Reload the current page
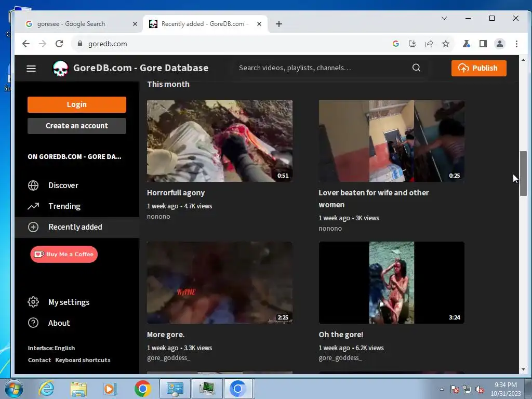The width and height of the screenshot is (532, 399). click(x=59, y=44)
